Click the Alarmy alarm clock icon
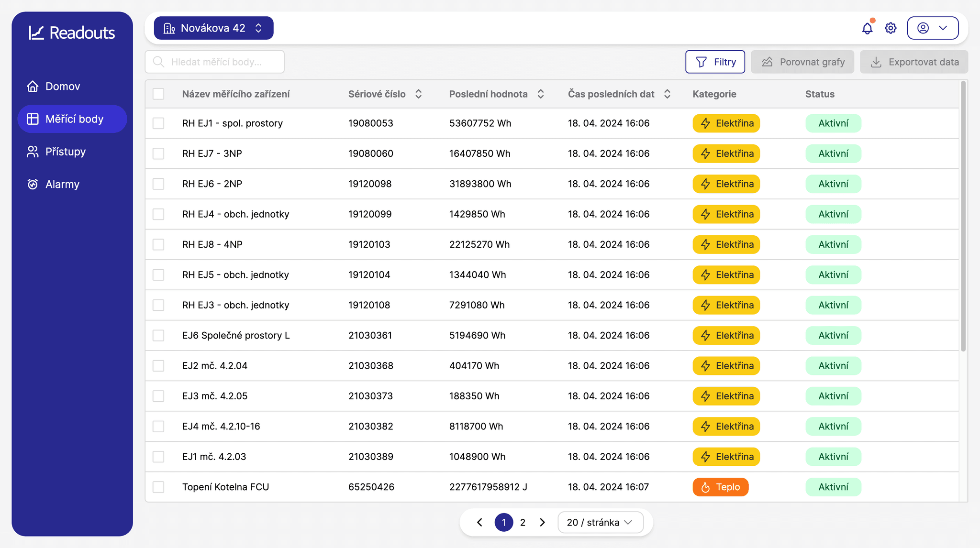980x548 pixels. [x=33, y=184]
